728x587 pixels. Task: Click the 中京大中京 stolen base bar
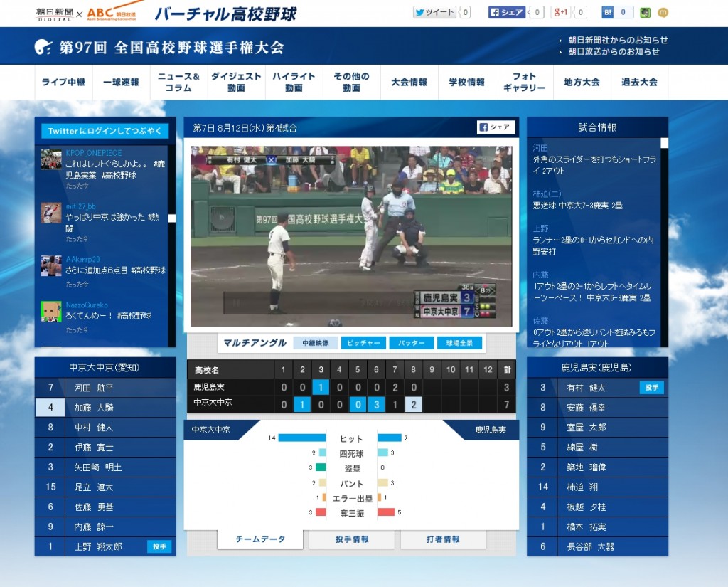[x=321, y=467]
